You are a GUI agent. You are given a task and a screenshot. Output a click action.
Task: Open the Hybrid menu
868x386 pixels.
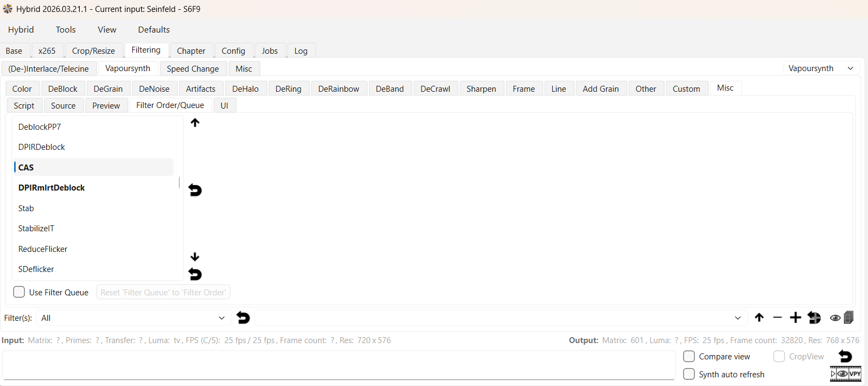21,29
